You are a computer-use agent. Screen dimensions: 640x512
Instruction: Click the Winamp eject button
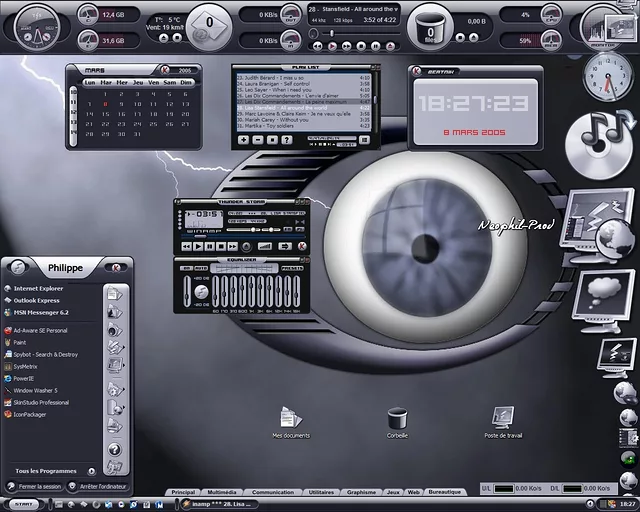(247, 245)
